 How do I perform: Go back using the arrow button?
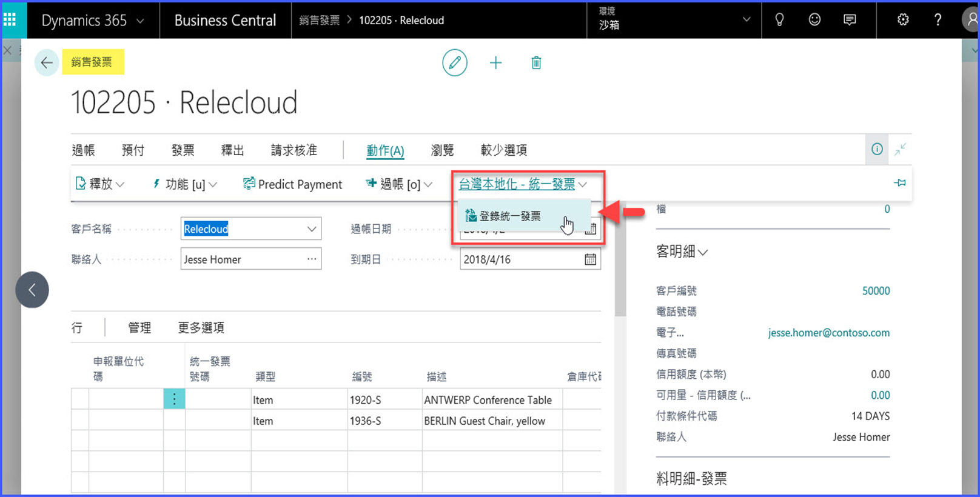click(x=47, y=62)
